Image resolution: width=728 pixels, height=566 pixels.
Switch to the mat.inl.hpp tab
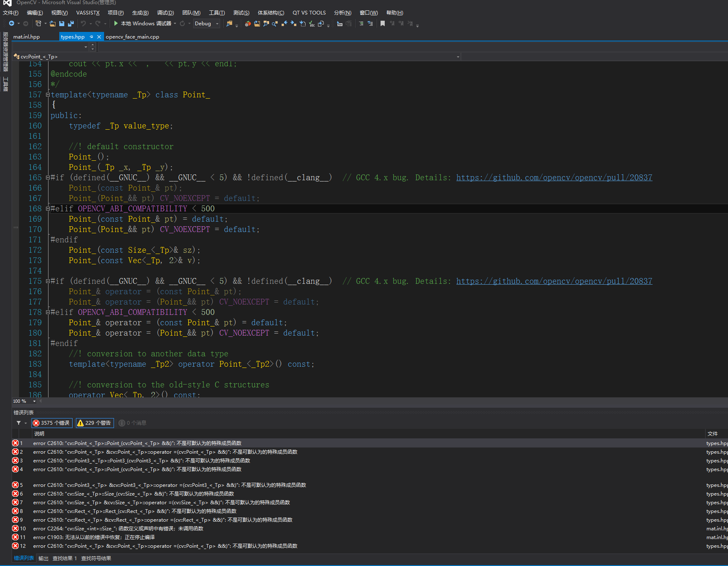click(x=27, y=37)
